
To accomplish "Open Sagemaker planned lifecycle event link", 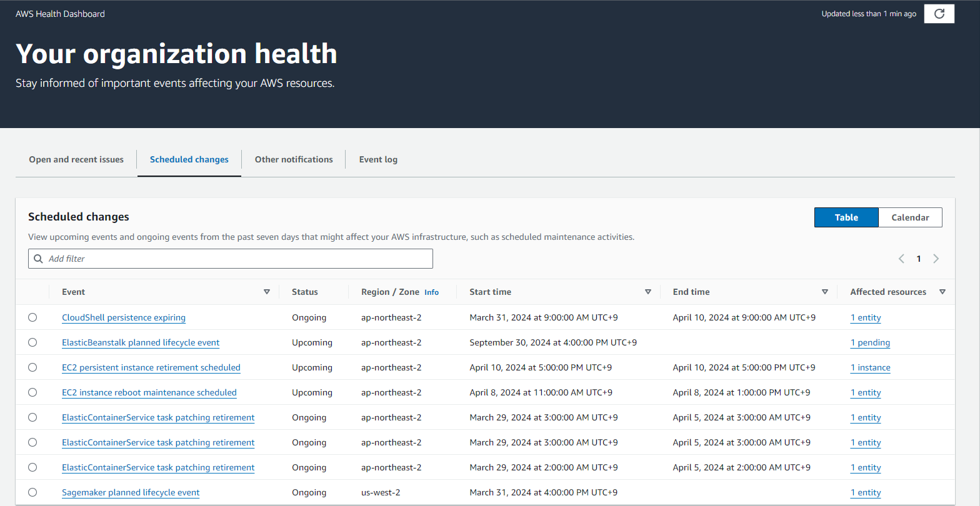I will 131,492.
